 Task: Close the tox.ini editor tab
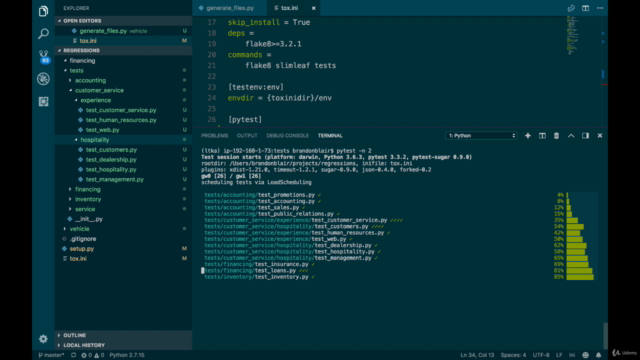pos(313,8)
